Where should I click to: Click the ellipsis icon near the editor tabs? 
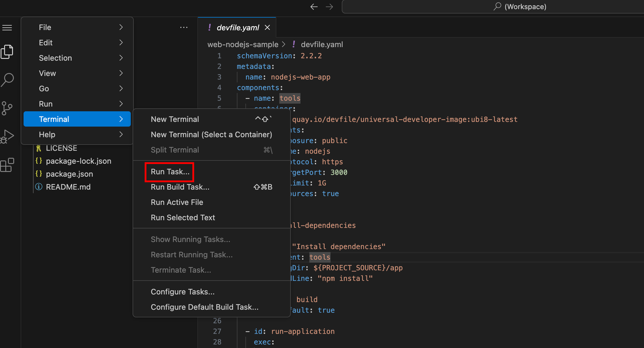coord(184,27)
